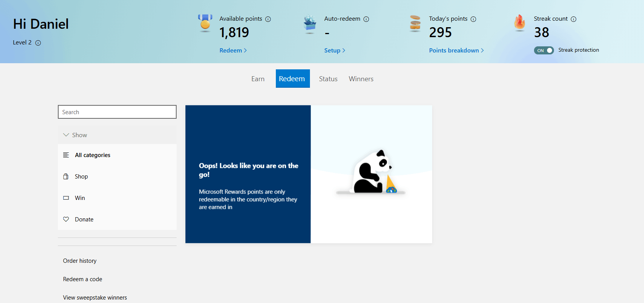Click the 295 today's points value
Image resolution: width=644 pixels, height=303 pixels.
point(440,32)
